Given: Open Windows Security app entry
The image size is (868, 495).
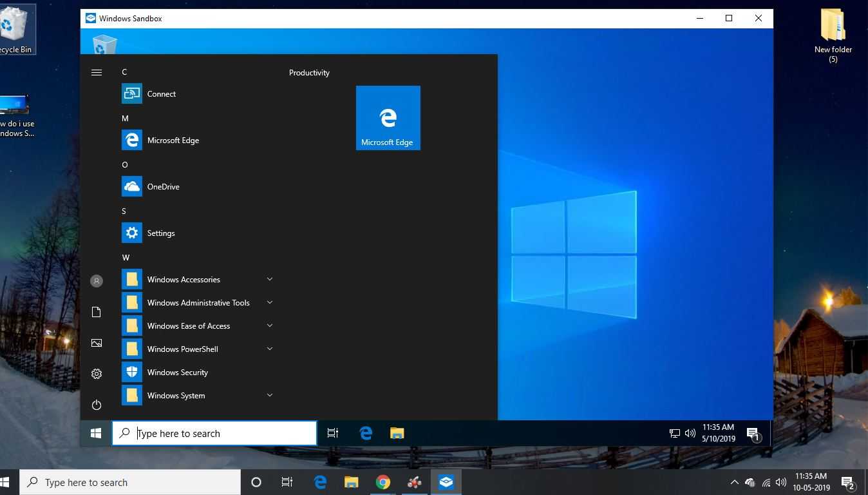Looking at the screenshot, I should [197, 373].
